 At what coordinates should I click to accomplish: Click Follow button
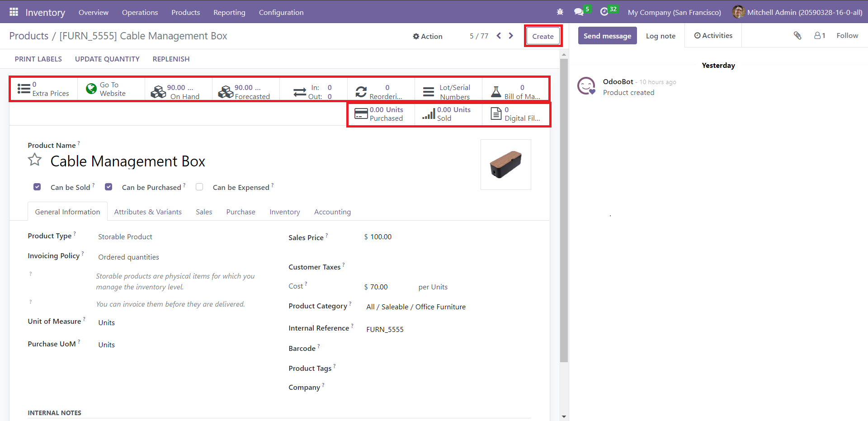(x=847, y=35)
